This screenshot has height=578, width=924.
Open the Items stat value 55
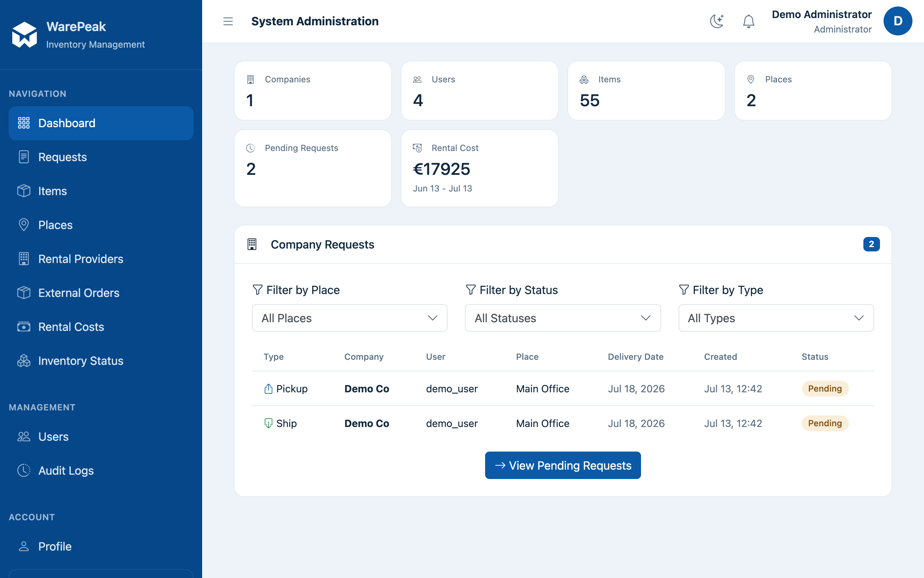coord(589,100)
